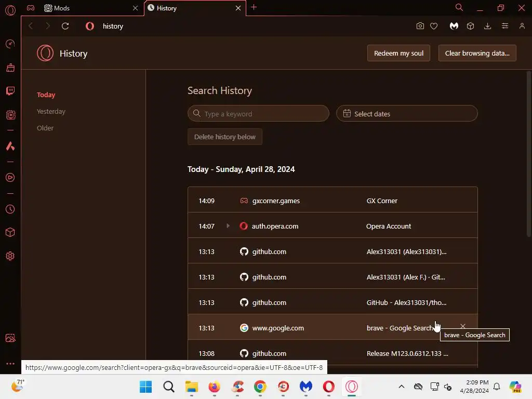Image resolution: width=532 pixels, height=399 pixels.
Task: Open the Aria AI sidebar icon
Action: coord(10,146)
